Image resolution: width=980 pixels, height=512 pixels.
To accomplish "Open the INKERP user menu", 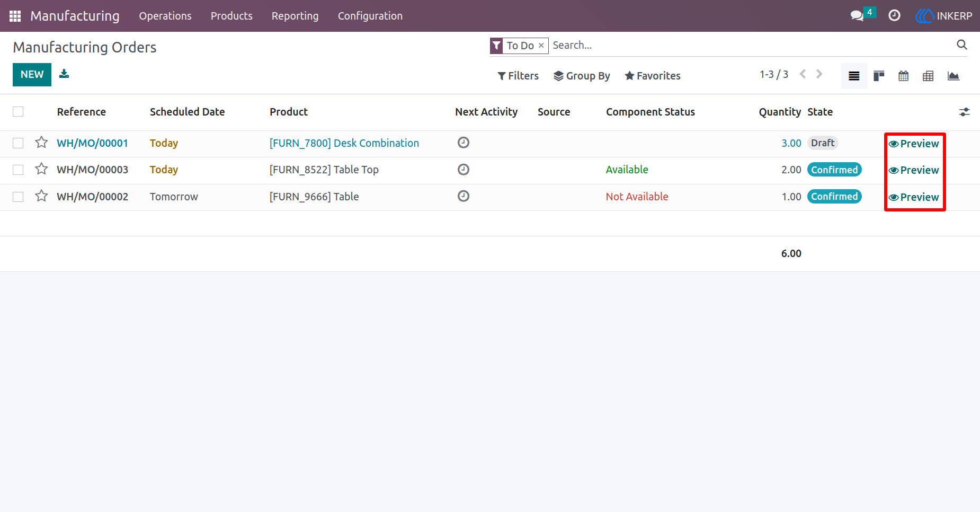I will [x=944, y=16].
